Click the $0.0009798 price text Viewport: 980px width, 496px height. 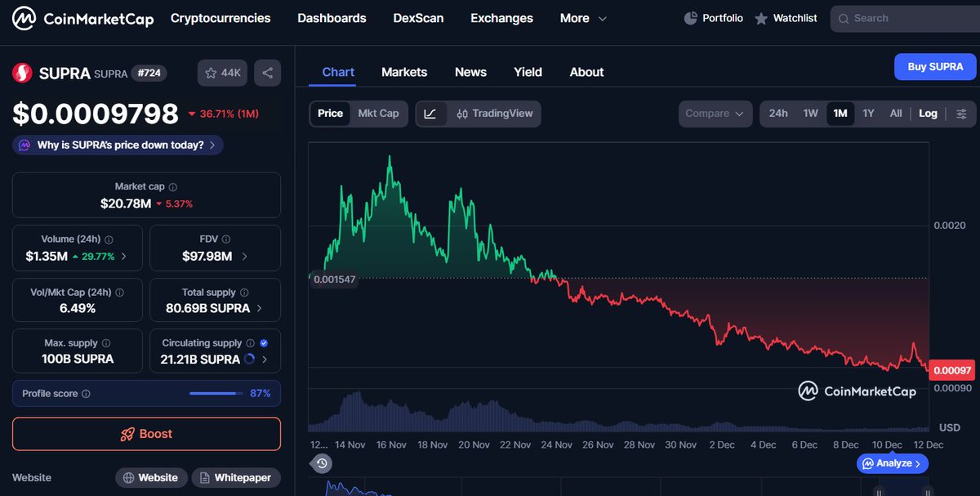96,114
